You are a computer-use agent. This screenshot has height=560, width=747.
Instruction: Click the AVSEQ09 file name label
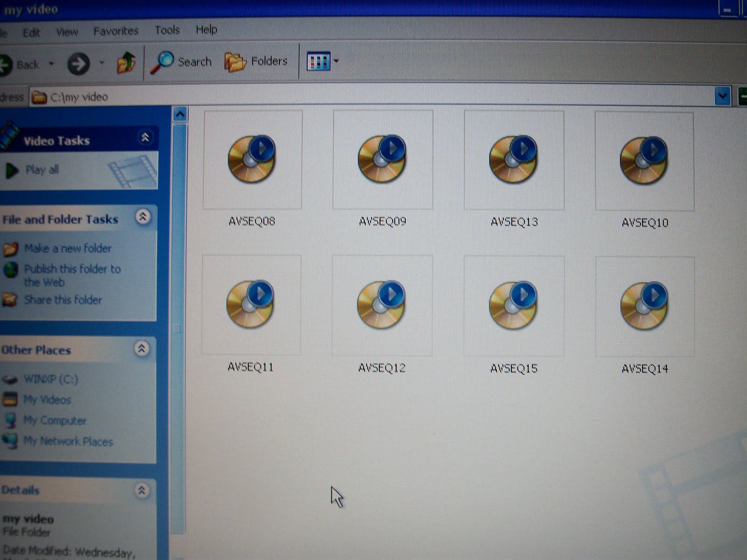click(383, 221)
